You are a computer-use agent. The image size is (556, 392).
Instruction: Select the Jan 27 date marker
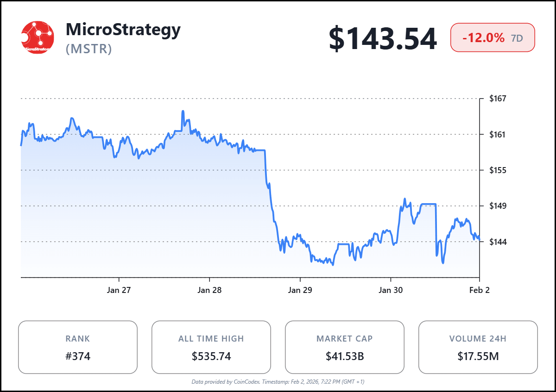[119, 290]
